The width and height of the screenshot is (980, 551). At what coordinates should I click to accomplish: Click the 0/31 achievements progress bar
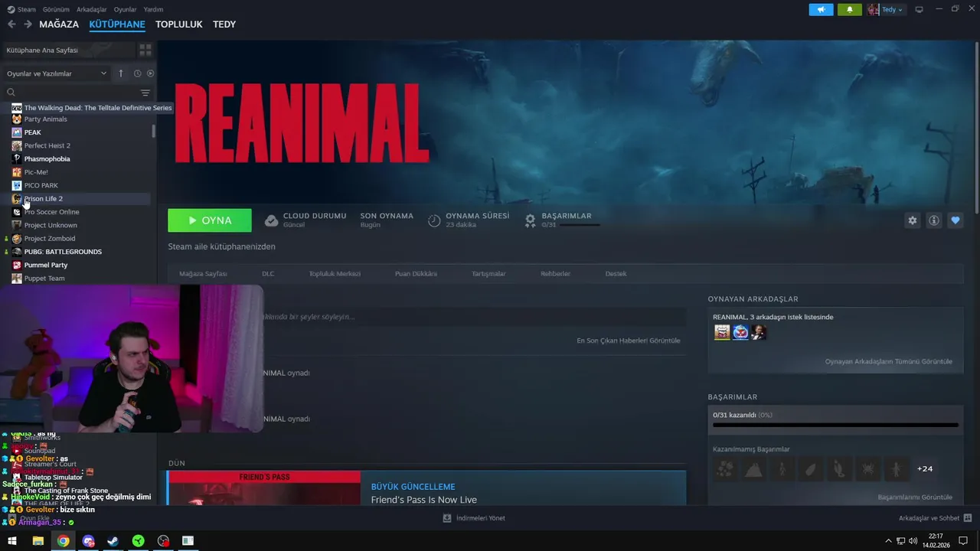click(x=835, y=424)
